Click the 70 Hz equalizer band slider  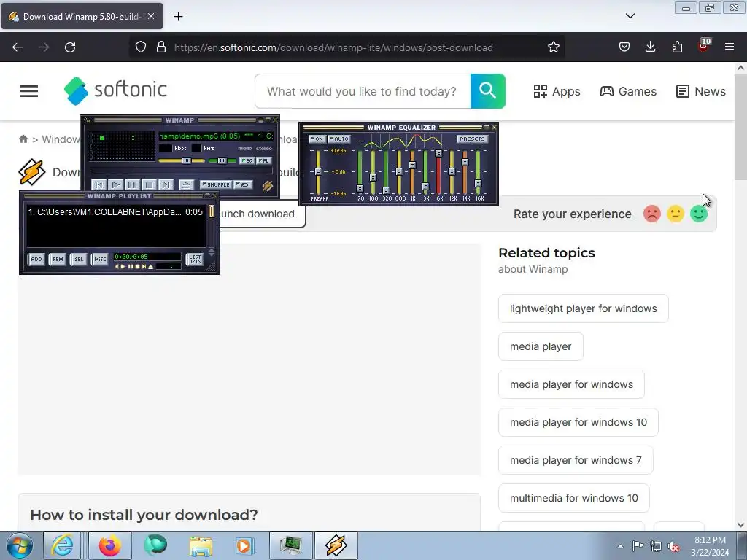coord(360,172)
